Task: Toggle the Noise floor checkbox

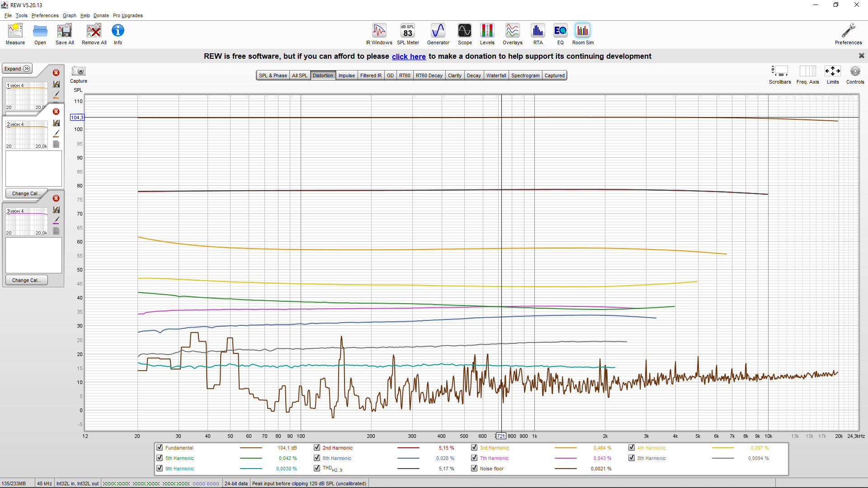Action: [x=474, y=468]
